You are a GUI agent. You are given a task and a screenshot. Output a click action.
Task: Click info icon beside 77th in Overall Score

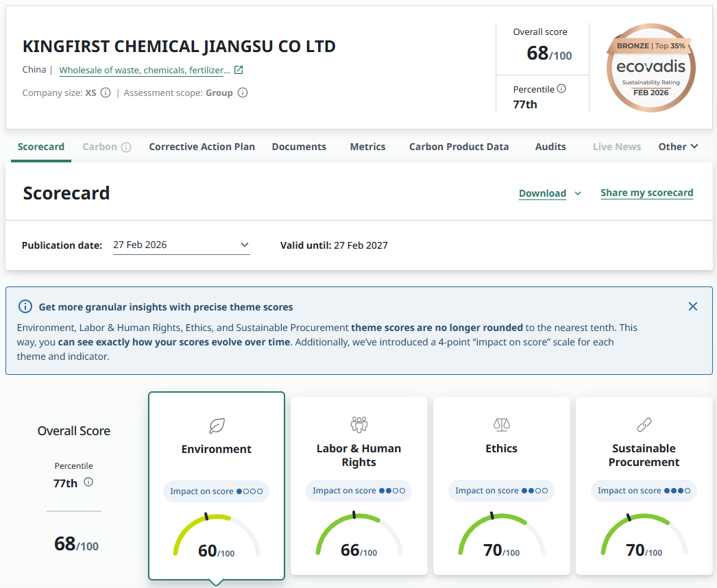88,482
